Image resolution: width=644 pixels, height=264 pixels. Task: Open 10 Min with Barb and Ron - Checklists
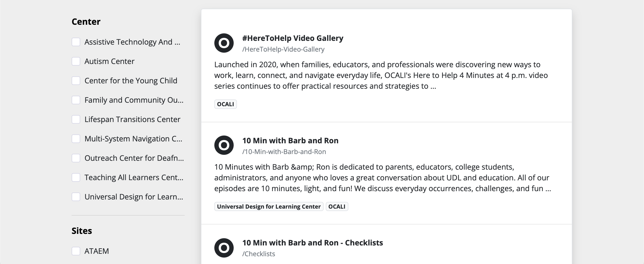[313, 243]
